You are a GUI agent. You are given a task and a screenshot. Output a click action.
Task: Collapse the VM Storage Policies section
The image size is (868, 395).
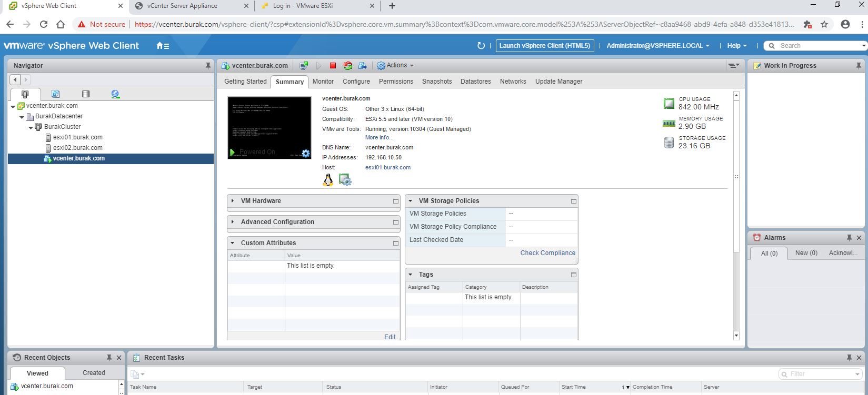click(x=411, y=201)
